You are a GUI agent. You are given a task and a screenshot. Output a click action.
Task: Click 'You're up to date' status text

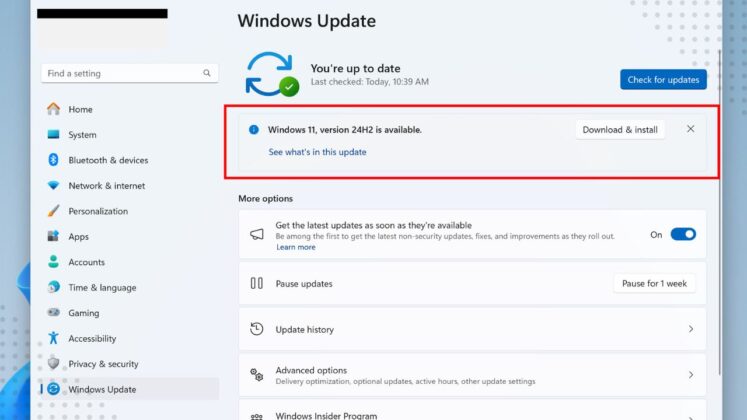click(x=355, y=68)
